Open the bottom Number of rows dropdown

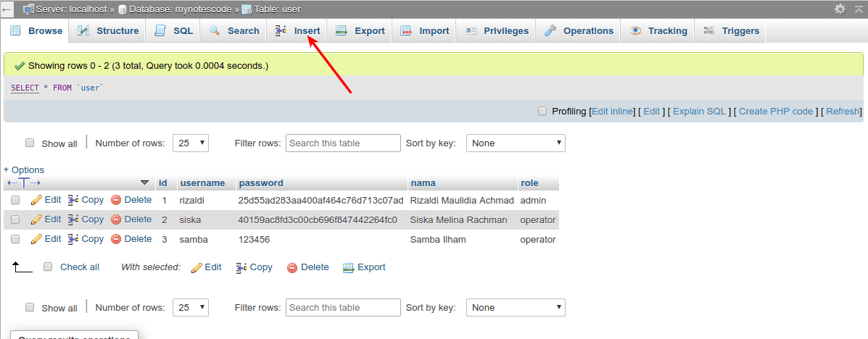click(x=191, y=307)
